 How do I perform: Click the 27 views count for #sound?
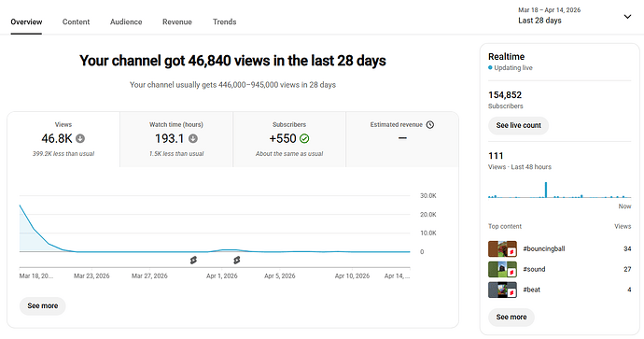click(x=627, y=270)
